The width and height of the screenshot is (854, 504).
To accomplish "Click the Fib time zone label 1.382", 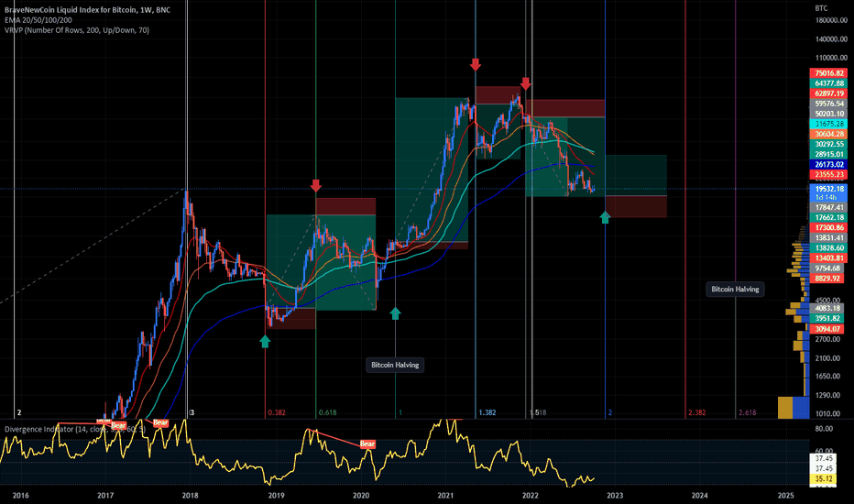I will [x=487, y=412].
